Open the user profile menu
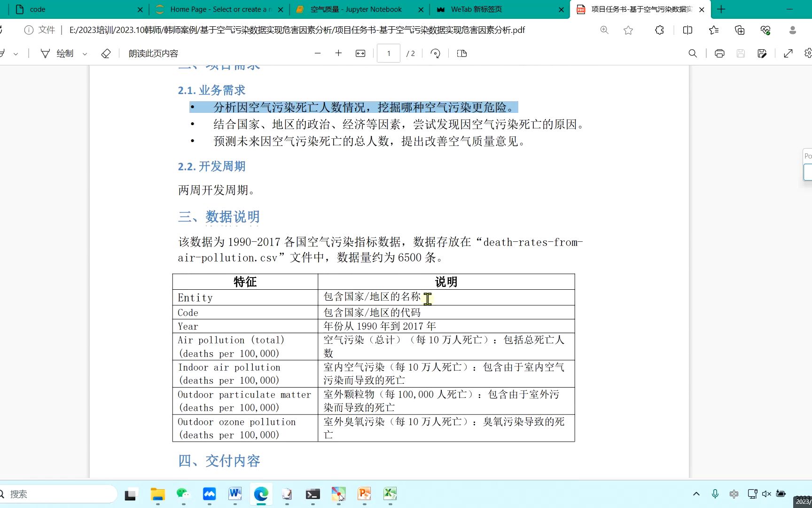The image size is (812, 508). click(x=792, y=30)
